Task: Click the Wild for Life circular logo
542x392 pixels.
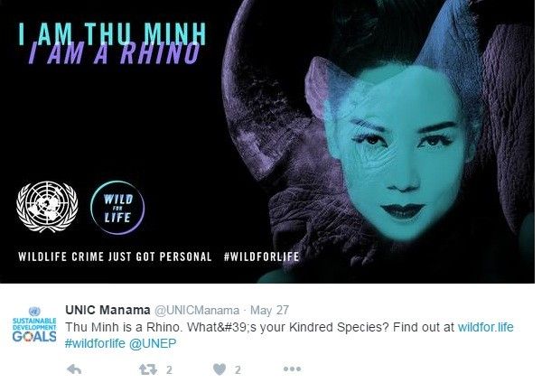Action: tap(119, 204)
